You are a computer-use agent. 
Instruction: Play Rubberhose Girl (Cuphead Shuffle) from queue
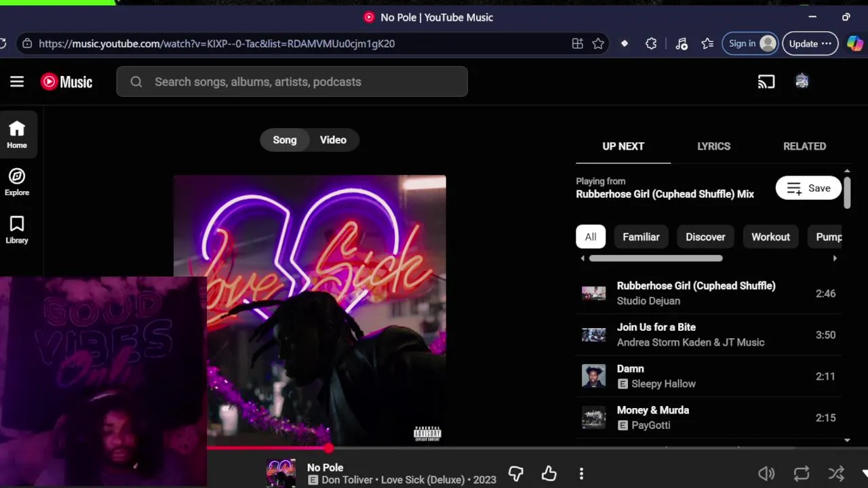coord(709,293)
